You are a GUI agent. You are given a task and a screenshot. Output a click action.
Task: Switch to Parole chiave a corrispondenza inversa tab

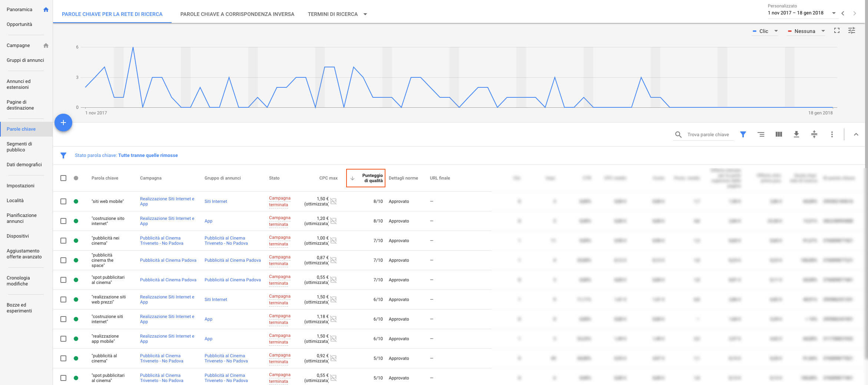click(237, 14)
